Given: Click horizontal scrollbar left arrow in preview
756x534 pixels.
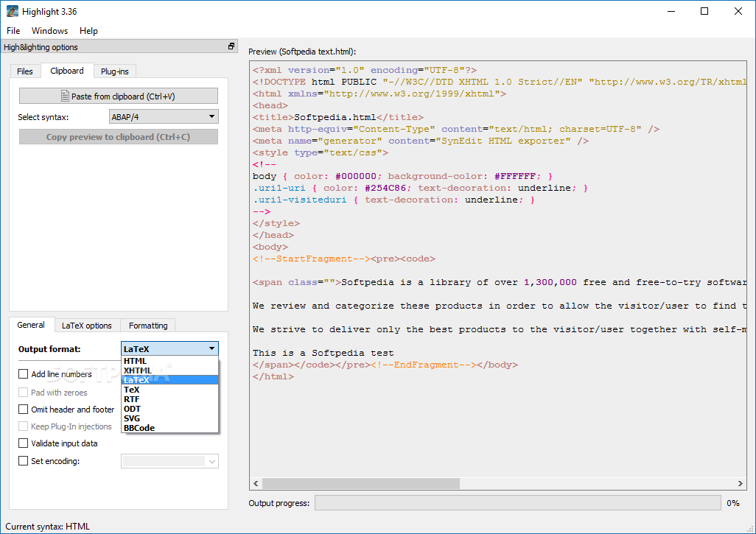Looking at the screenshot, I should coord(256,483).
